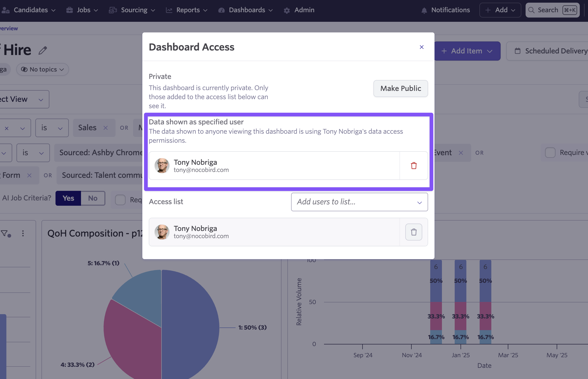Image resolution: width=588 pixels, height=379 pixels.
Task: Click the Candidates people icon
Action: pos(6,10)
